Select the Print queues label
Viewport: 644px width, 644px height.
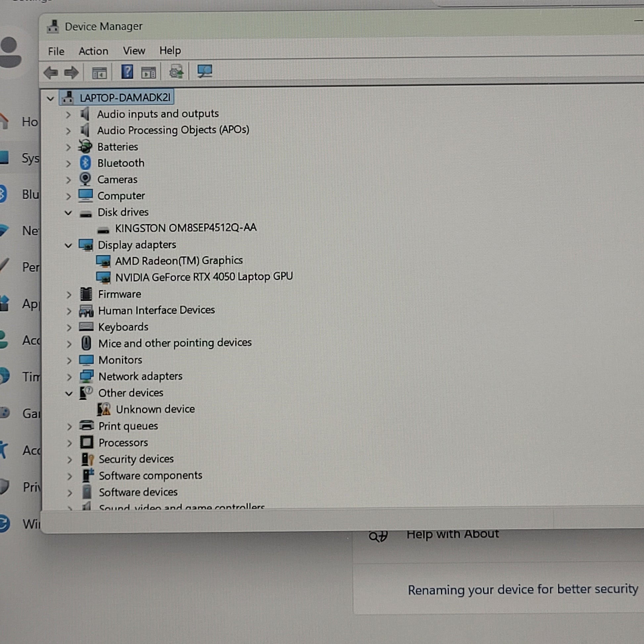click(128, 426)
